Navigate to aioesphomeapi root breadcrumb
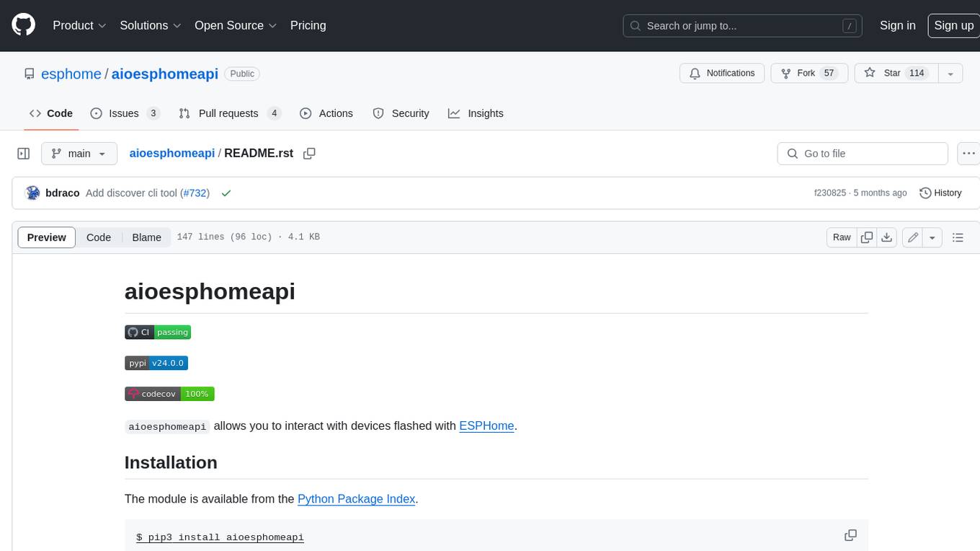Screen dimensions: 980x551 [x=171, y=153]
